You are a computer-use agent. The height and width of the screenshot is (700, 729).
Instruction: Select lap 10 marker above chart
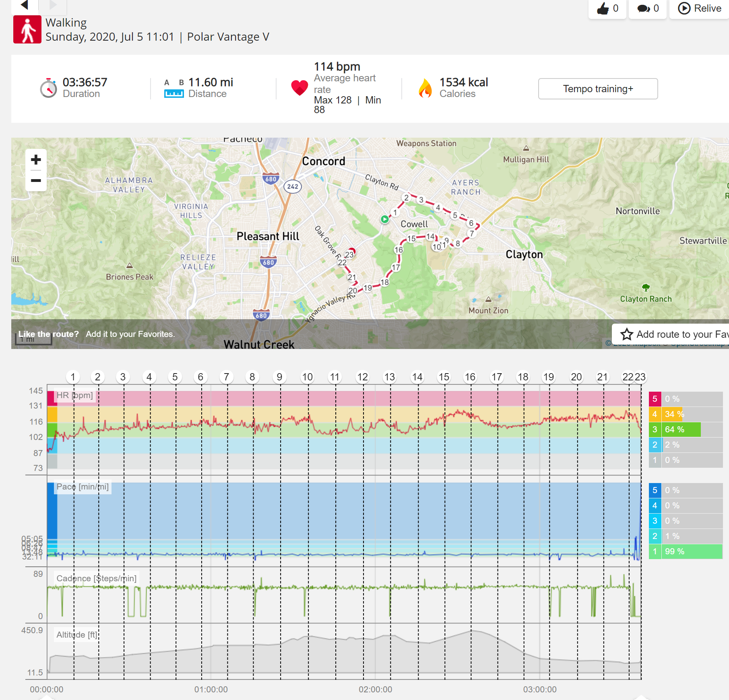[x=308, y=377]
